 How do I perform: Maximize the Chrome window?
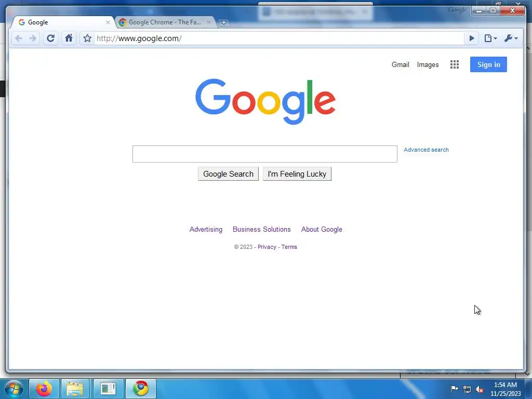[x=493, y=10]
